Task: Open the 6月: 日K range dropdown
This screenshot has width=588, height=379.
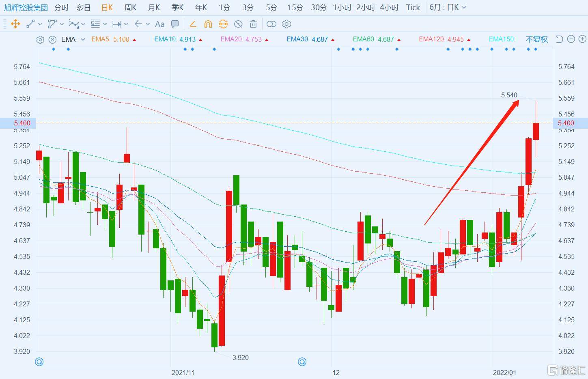Action: 448,7
